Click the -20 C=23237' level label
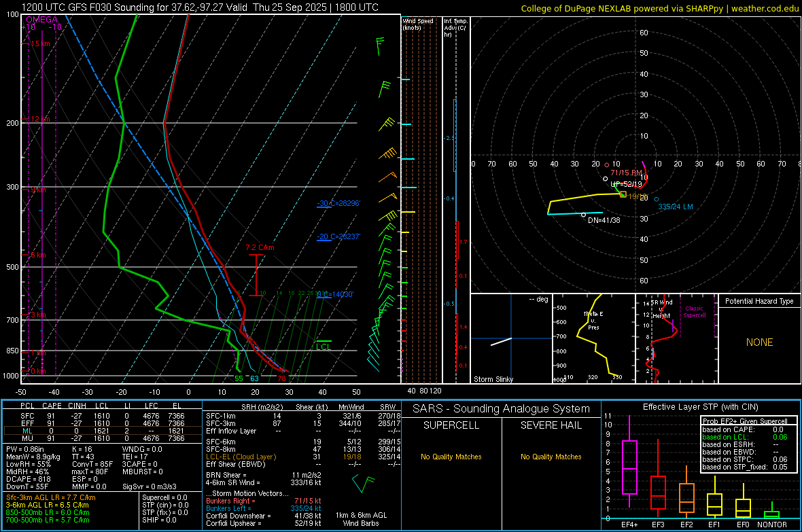The width and height of the screenshot is (802, 532). coord(338,237)
